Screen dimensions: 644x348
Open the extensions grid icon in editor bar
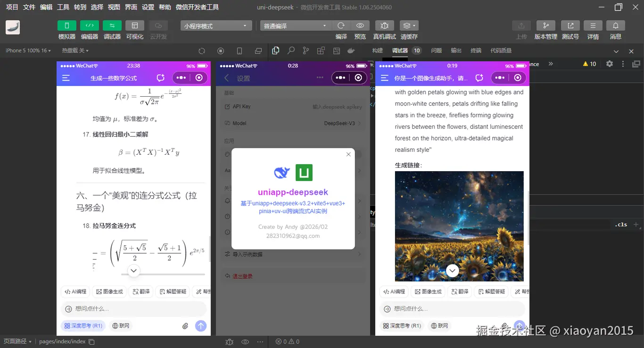[321, 50]
